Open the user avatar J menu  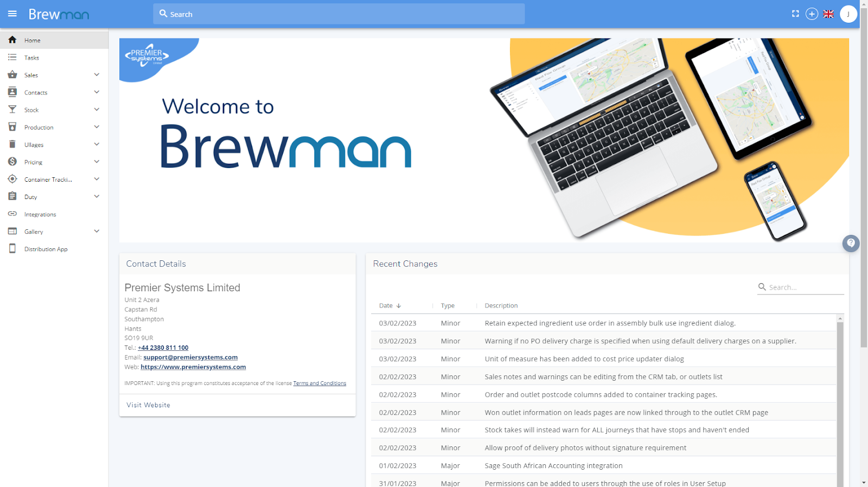(x=848, y=14)
